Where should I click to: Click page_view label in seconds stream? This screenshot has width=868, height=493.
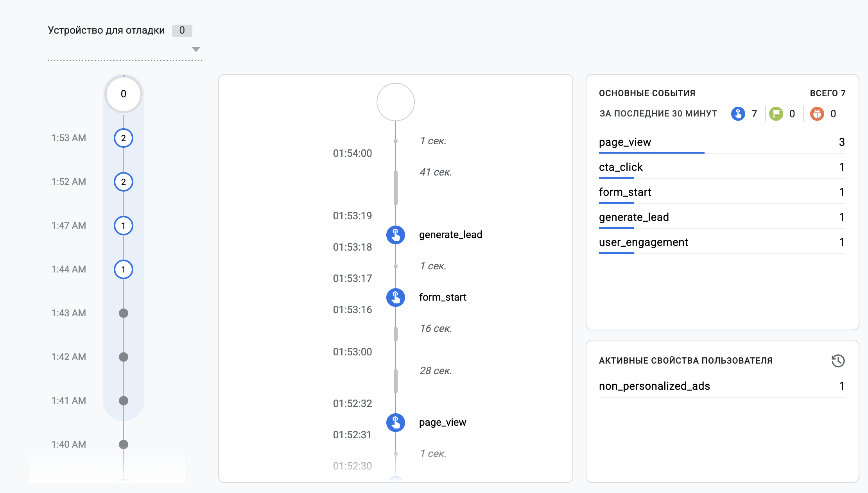443,423
